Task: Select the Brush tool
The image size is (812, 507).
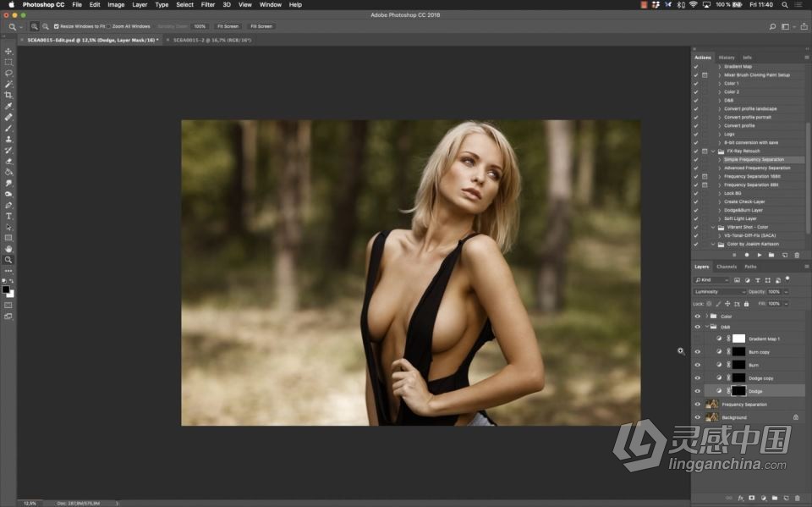Action: tap(8, 128)
